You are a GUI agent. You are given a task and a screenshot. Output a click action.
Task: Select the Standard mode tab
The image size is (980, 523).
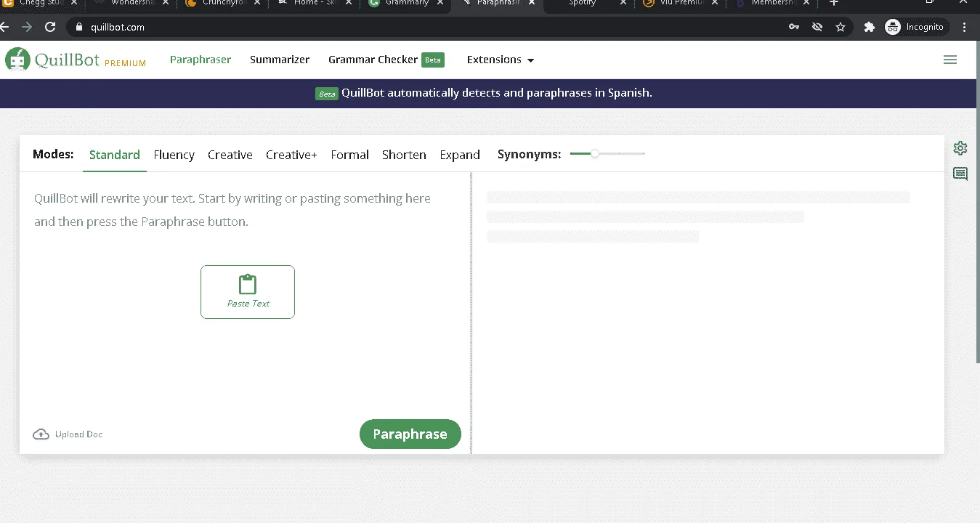(115, 155)
